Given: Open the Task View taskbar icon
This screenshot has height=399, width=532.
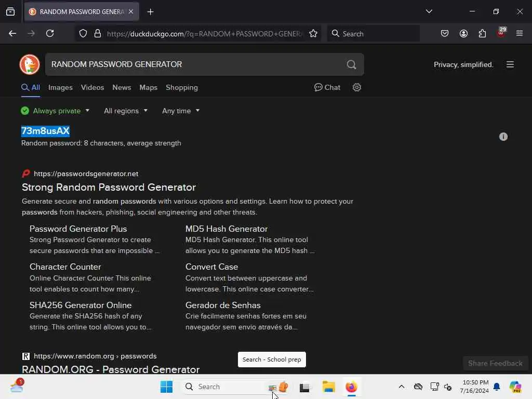Looking at the screenshot, I should point(304,387).
